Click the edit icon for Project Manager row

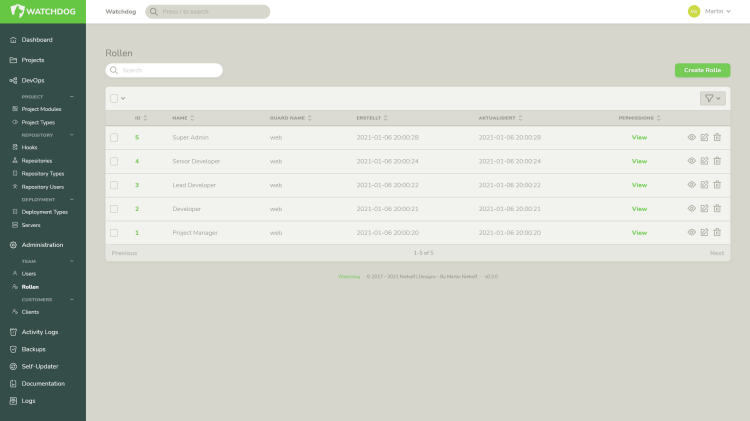coord(704,233)
